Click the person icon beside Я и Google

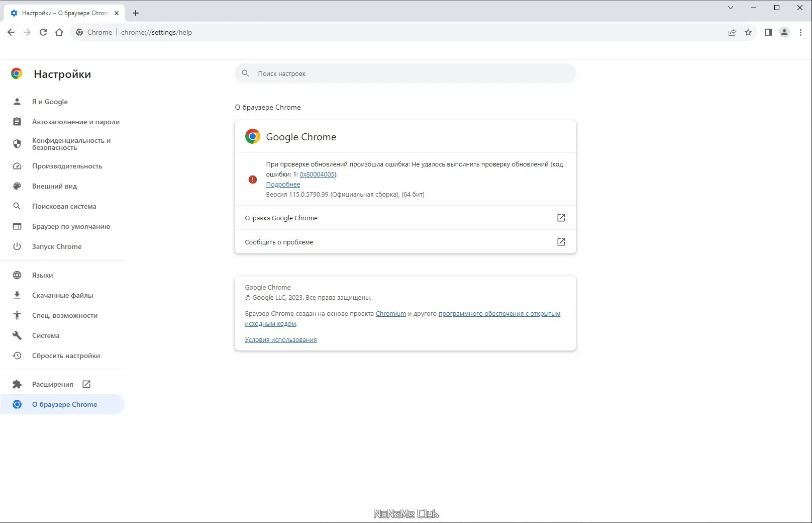[x=17, y=102]
